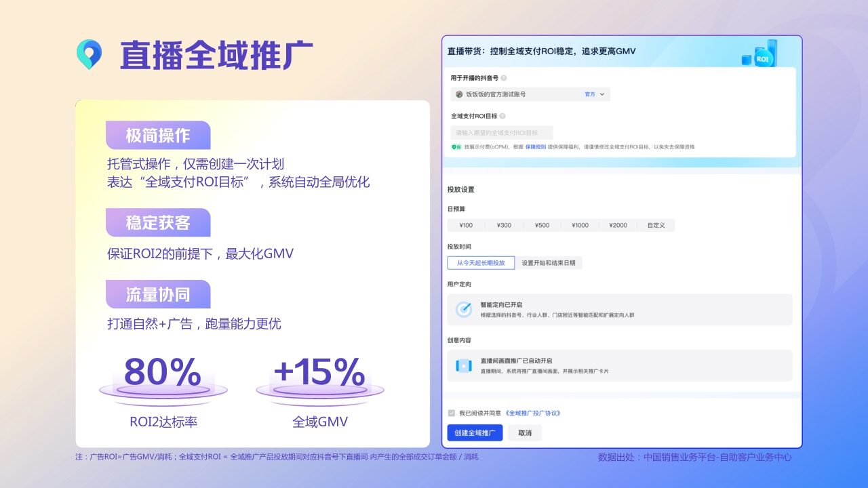Click the 80% statistic
868x488 pixels.
tap(163, 371)
